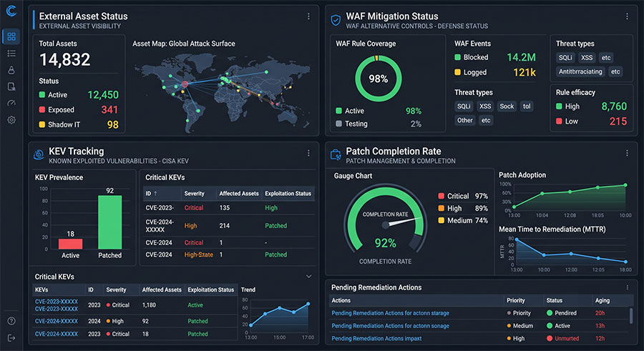Open the speed gauge icon in sidebar
Viewport: 644px width, 351px height.
click(x=11, y=103)
